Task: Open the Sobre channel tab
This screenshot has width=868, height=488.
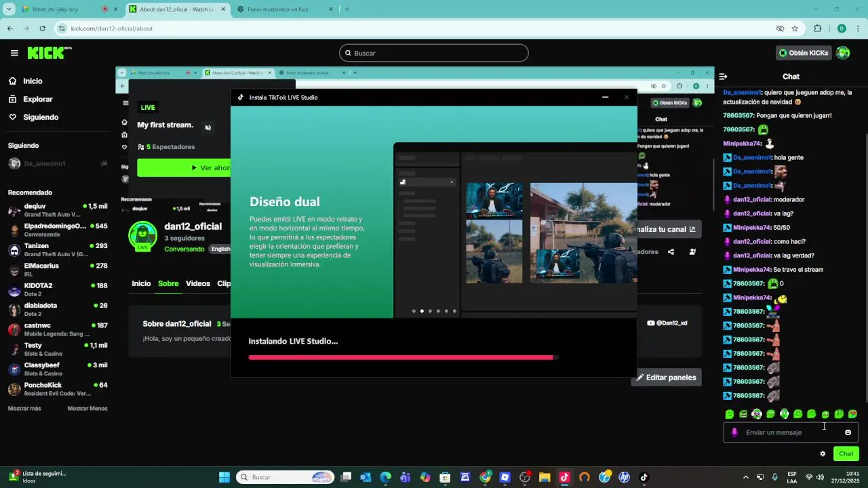Action: click(x=168, y=284)
